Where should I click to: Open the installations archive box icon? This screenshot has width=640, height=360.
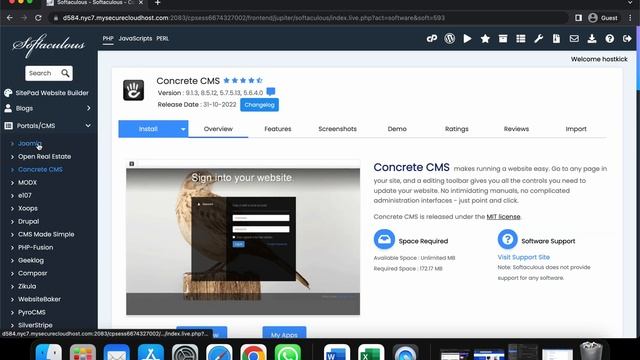tap(503, 38)
